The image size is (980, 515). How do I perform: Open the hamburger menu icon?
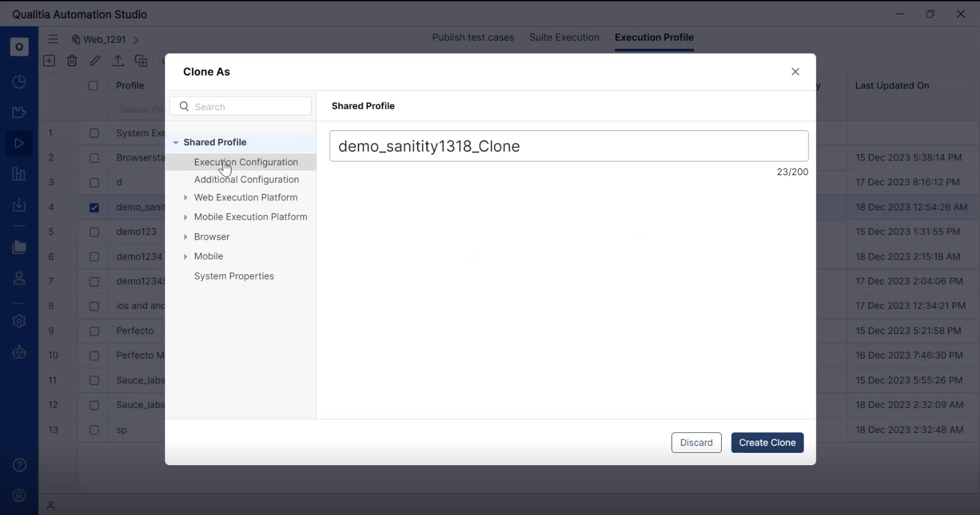(53, 39)
